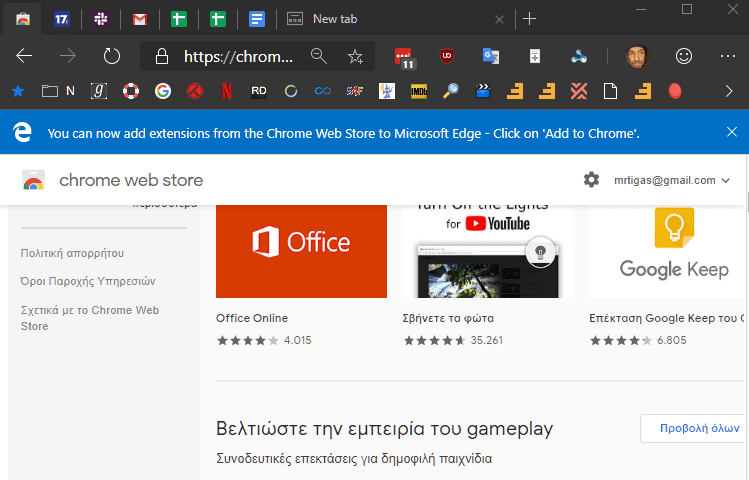Screen dimensions: 749x480
Task: Open Edge Settings and more menu
Action: (728, 56)
